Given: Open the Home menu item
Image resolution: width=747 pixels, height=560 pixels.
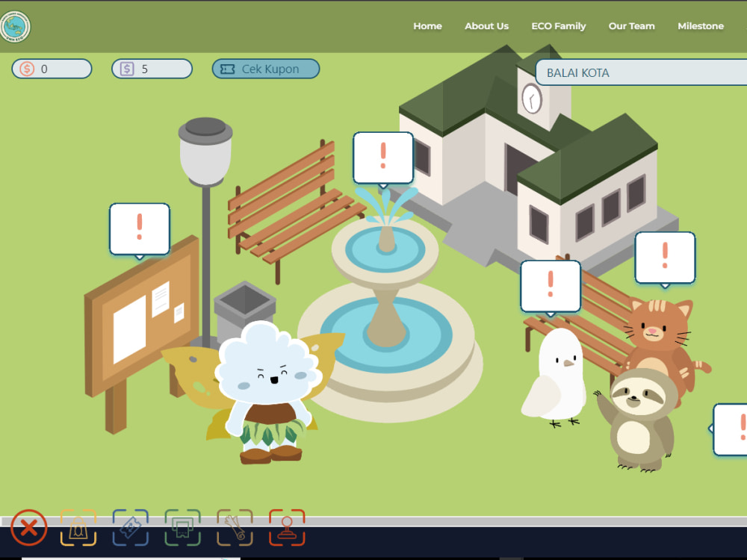Looking at the screenshot, I should tap(427, 26).
